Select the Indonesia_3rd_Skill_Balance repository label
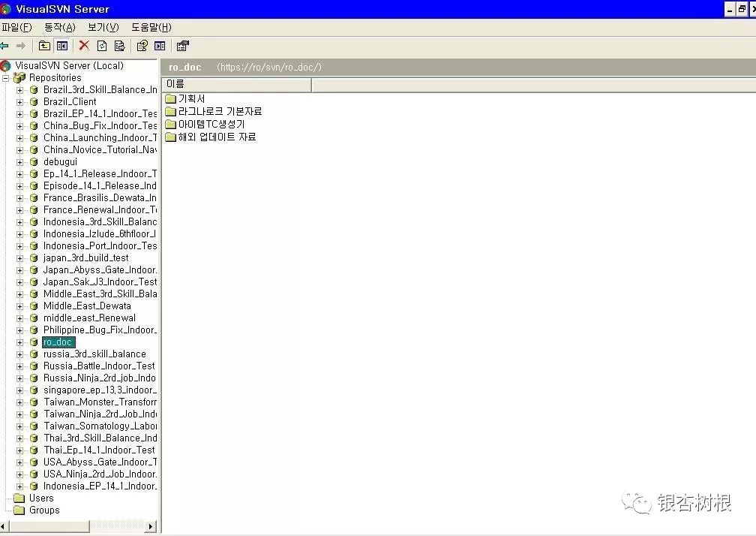 [x=100, y=222]
